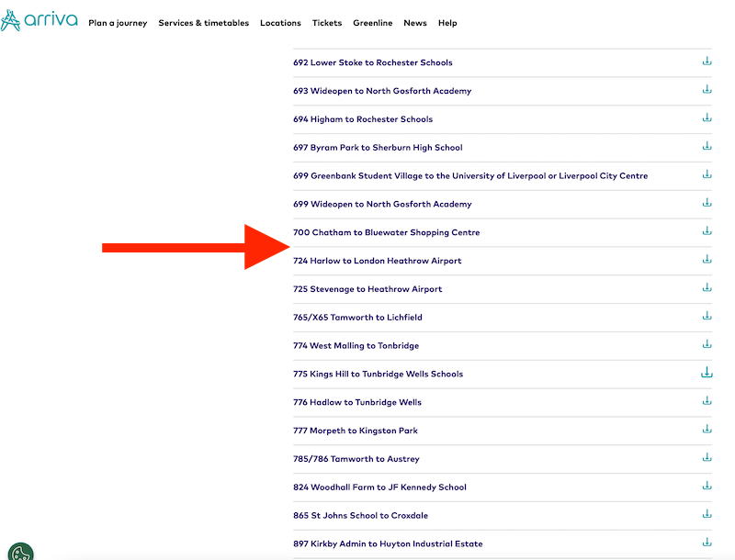Open 693 Wideopen to North Gosforth Academy link
The height and width of the screenshot is (560, 735).
[382, 91]
